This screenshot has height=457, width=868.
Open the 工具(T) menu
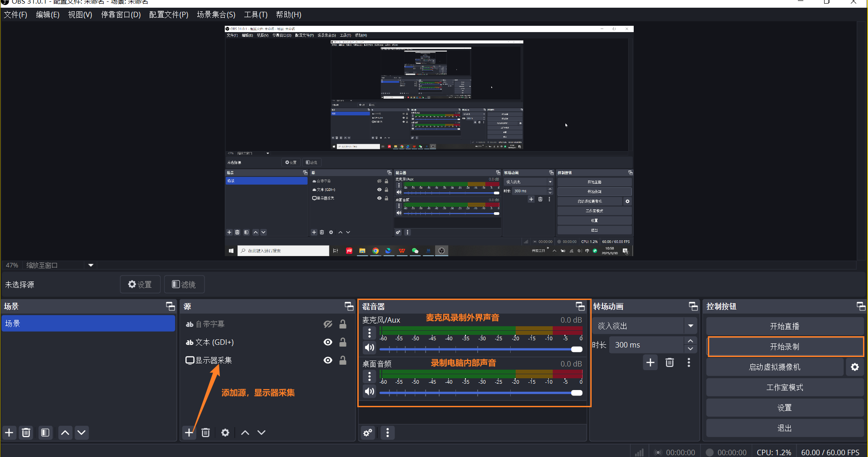click(256, 14)
